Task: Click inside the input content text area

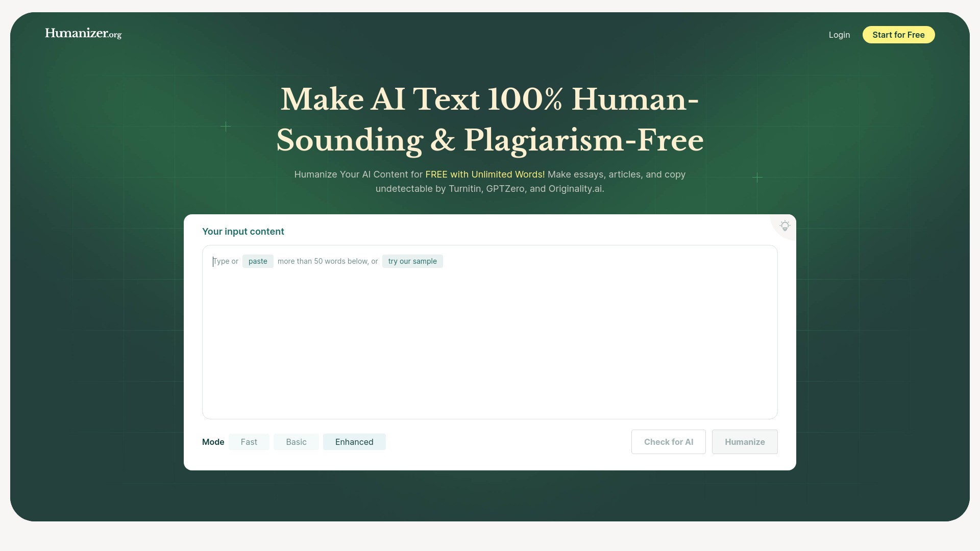Action: pos(489,332)
